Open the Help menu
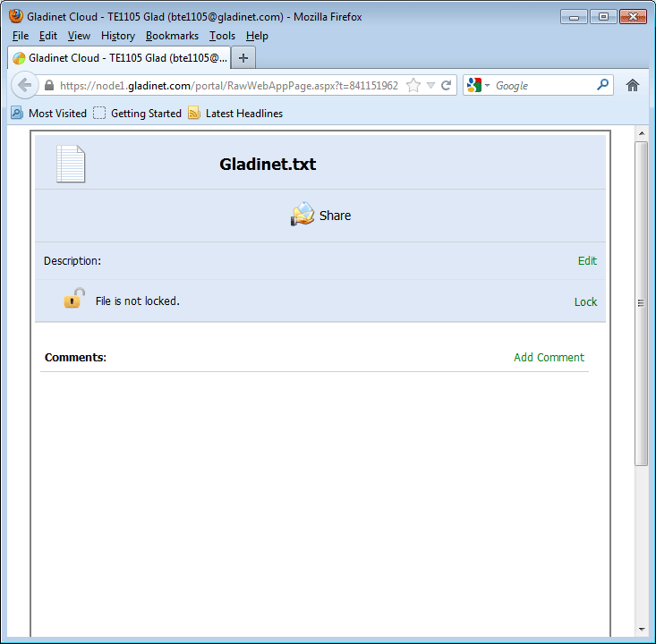The image size is (656, 644). 257,36
